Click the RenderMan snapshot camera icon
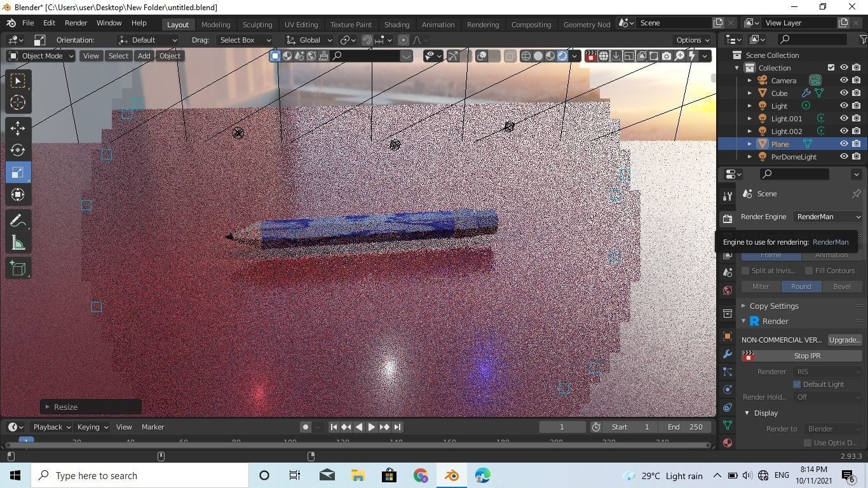 667,56
